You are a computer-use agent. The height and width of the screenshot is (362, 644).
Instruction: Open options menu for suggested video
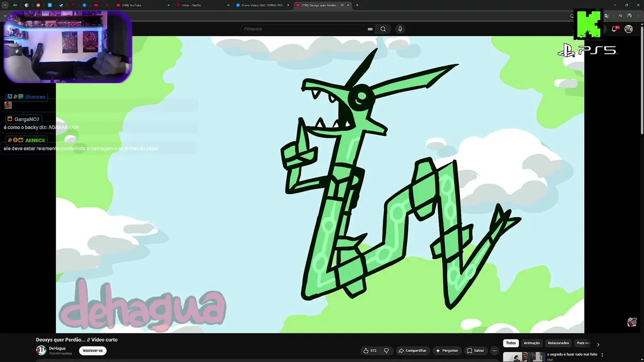[x=601, y=355]
